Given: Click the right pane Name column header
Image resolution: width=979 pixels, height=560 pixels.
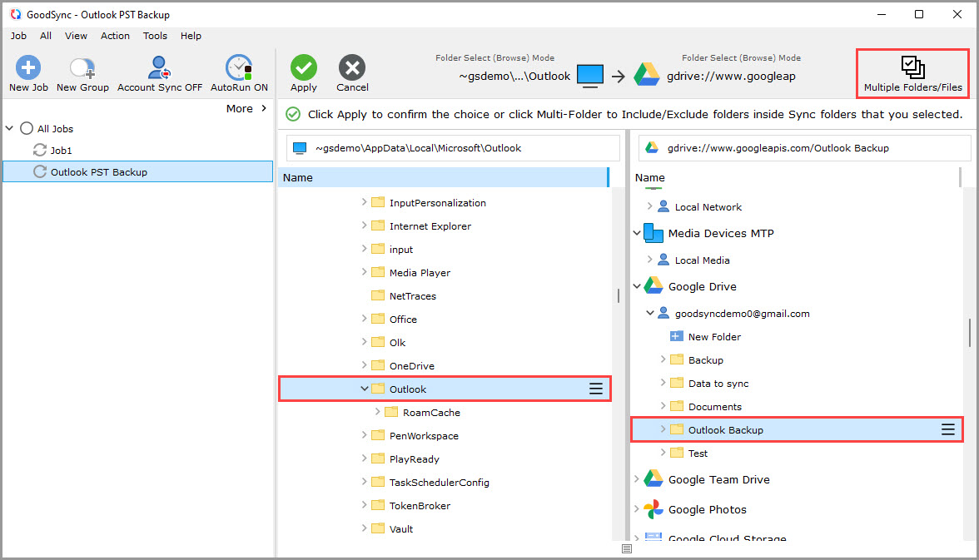Looking at the screenshot, I should tap(796, 177).
